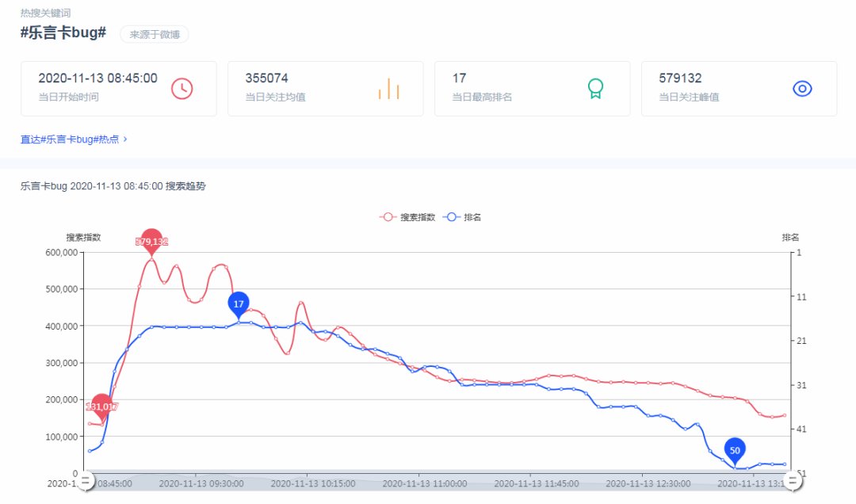The height and width of the screenshot is (504, 856).
Task: Click the red clock icon
Action: click(x=182, y=89)
